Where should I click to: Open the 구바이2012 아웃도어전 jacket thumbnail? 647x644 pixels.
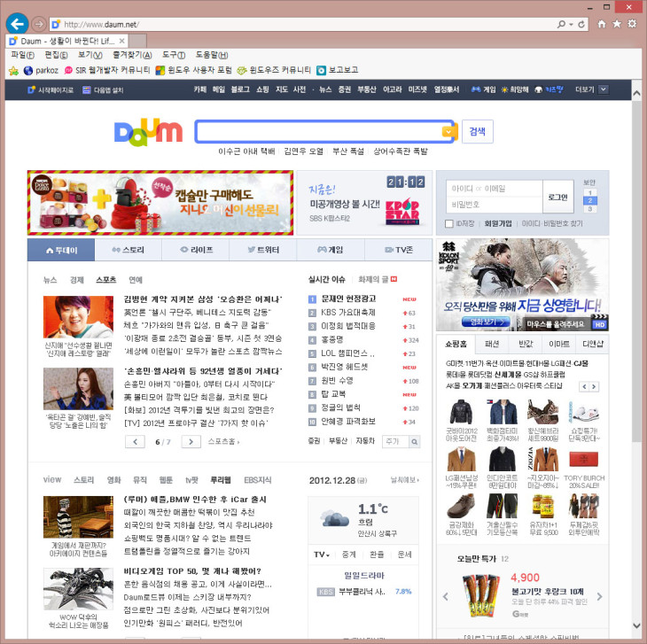pyautogui.click(x=461, y=412)
